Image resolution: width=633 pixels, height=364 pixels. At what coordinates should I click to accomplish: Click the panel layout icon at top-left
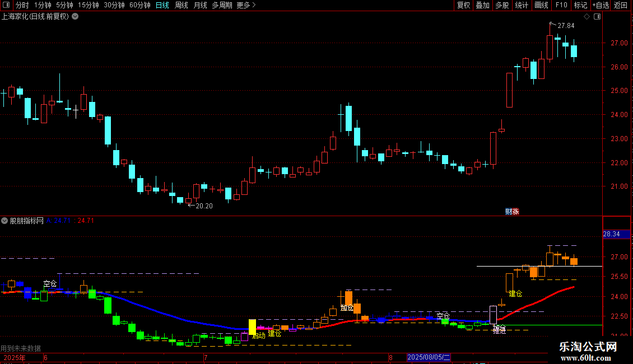(6, 5)
